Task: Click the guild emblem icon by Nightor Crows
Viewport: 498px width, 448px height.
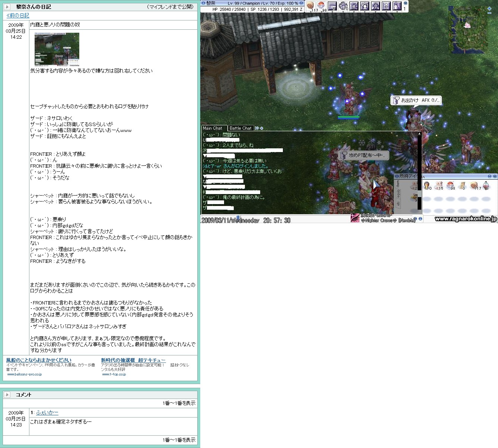Action: pos(355,218)
